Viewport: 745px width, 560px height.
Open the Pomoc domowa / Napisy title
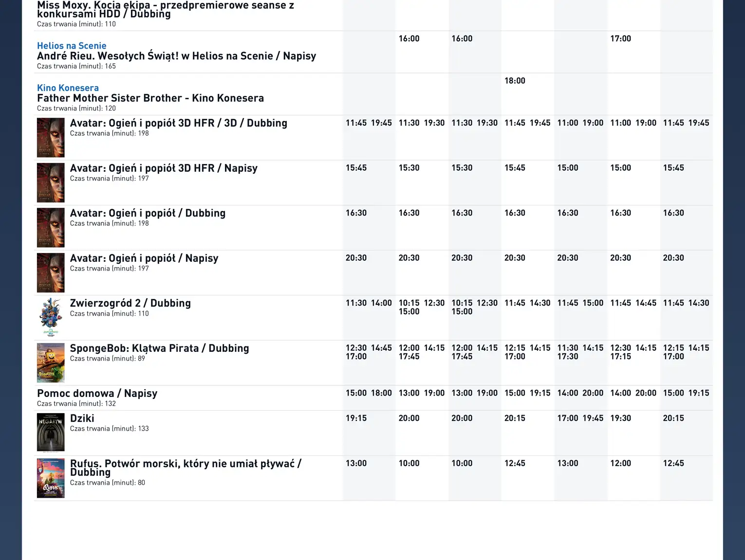(x=97, y=393)
